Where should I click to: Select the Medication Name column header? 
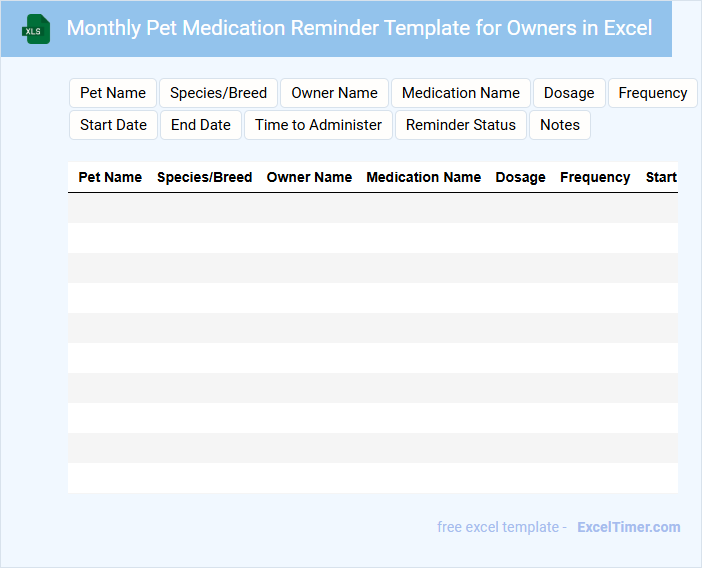click(423, 177)
